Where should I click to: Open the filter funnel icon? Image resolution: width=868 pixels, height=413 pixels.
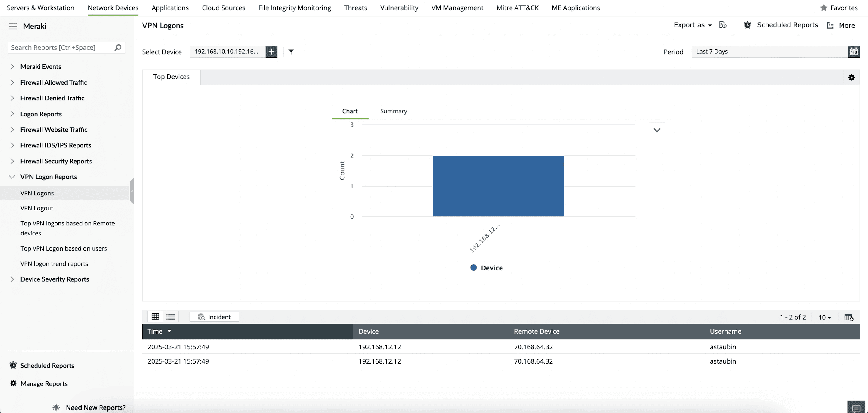pos(291,52)
